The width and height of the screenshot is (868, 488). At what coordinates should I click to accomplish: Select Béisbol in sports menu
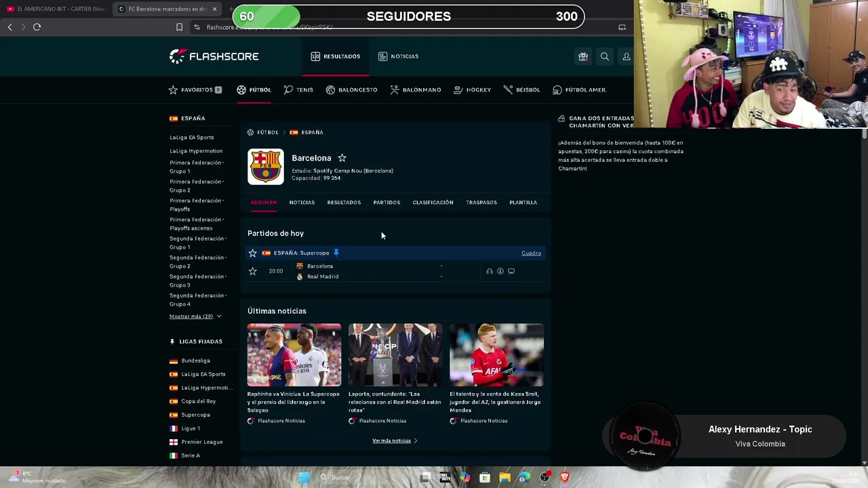(x=521, y=89)
